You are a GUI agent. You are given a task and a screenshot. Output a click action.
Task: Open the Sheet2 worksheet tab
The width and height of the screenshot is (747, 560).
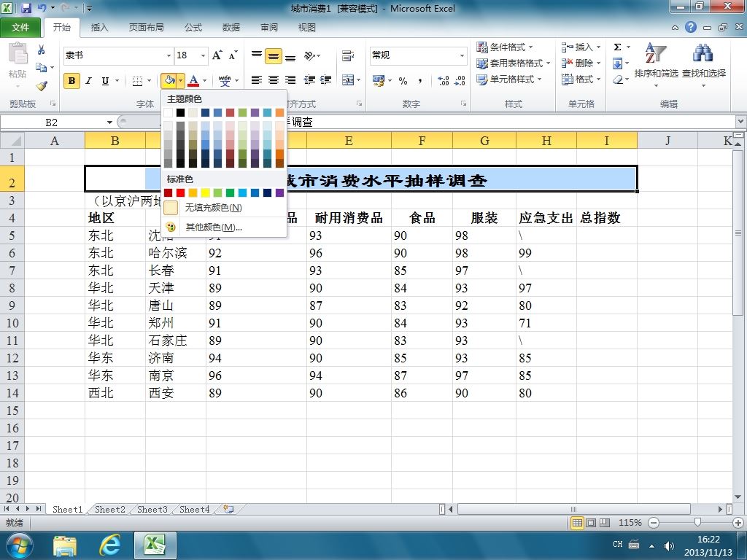coord(109,509)
